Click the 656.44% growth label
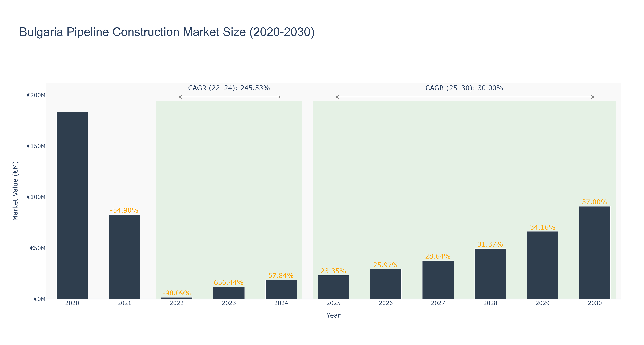Image resolution: width=644 pixels, height=345 pixels. click(x=229, y=283)
